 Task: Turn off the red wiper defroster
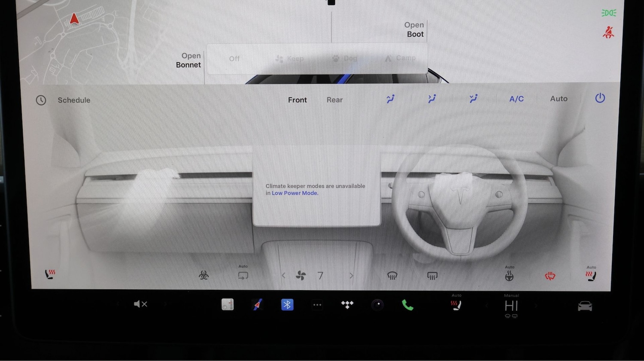[551, 275]
